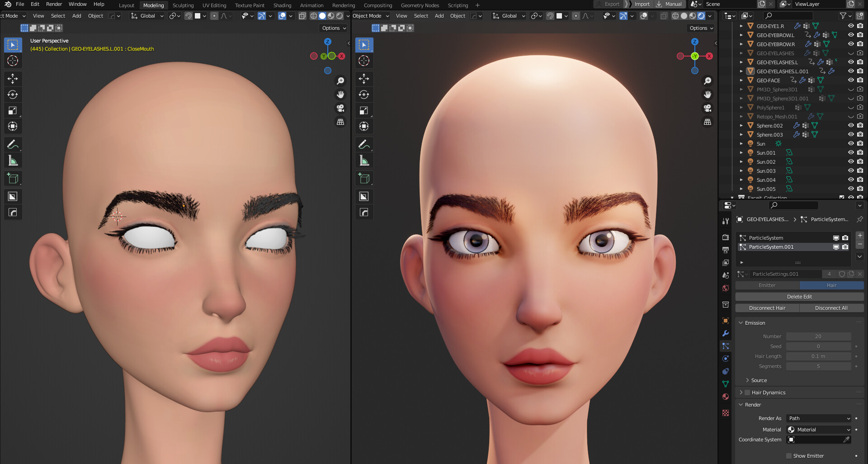
Task: Click the Disconnect All button
Action: click(x=831, y=308)
